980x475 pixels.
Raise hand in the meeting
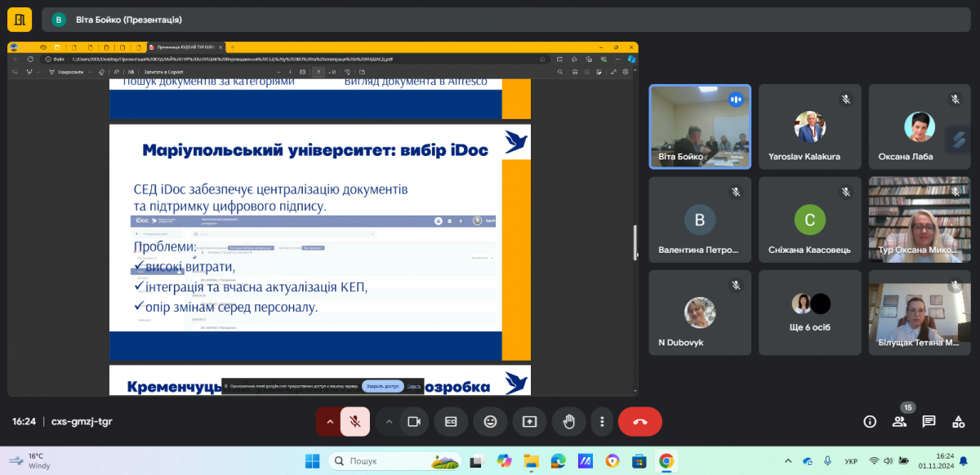click(569, 421)
